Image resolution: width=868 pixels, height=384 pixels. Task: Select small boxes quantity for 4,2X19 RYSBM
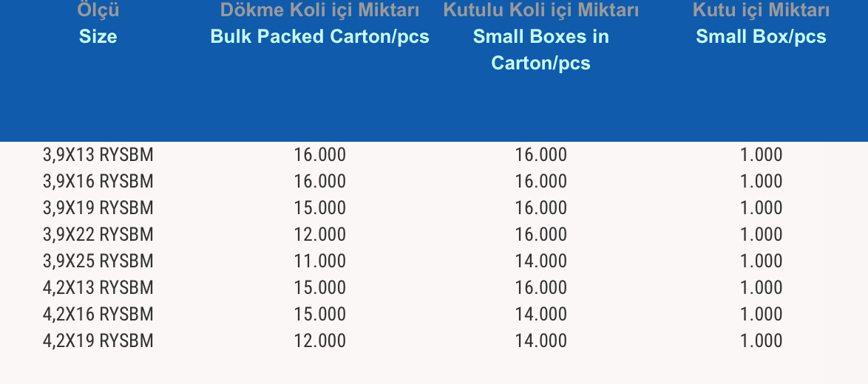click(540, 341)
